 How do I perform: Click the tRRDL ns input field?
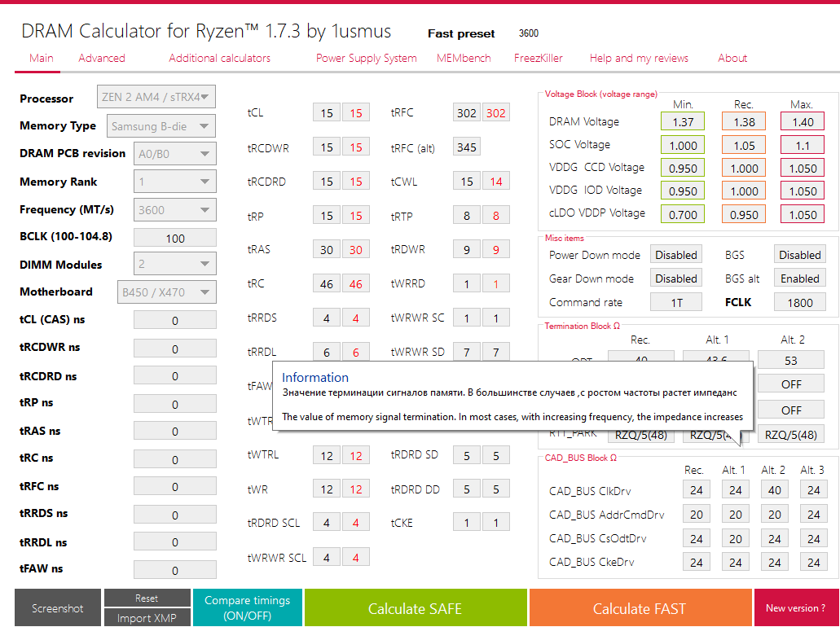(x=175, y=541)
